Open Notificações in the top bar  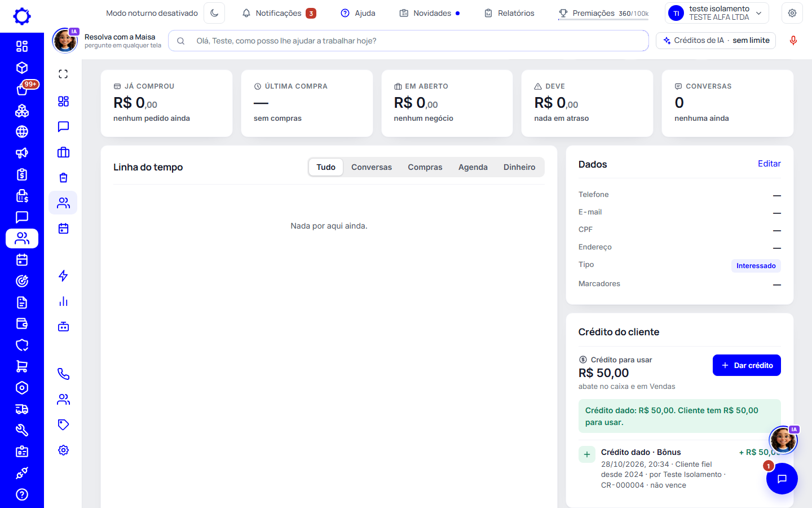pyautogui.click(x=279, y=13)
